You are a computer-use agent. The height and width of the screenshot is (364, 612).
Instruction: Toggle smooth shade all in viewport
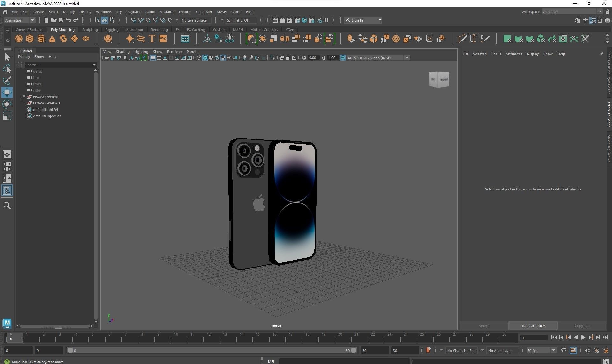coord(205,58)
